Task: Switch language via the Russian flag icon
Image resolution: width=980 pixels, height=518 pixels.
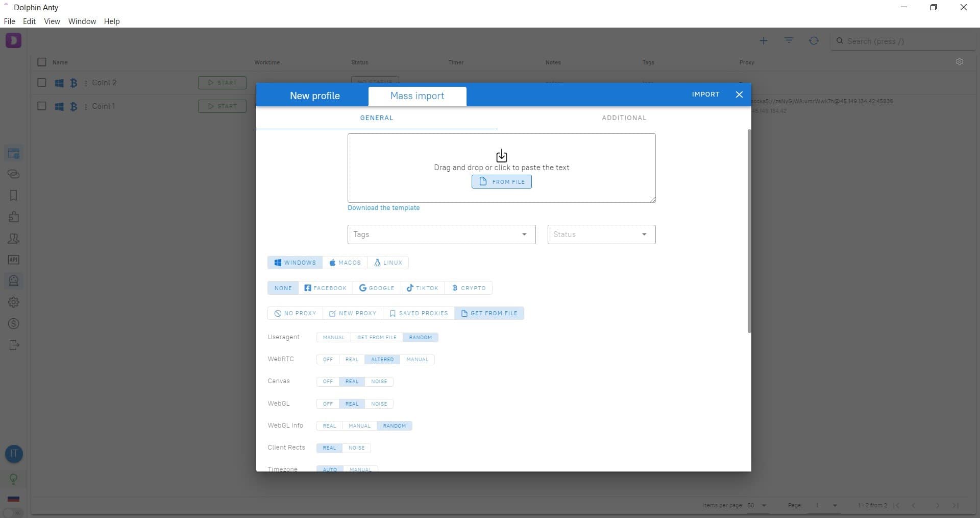Action: (14, 499)
